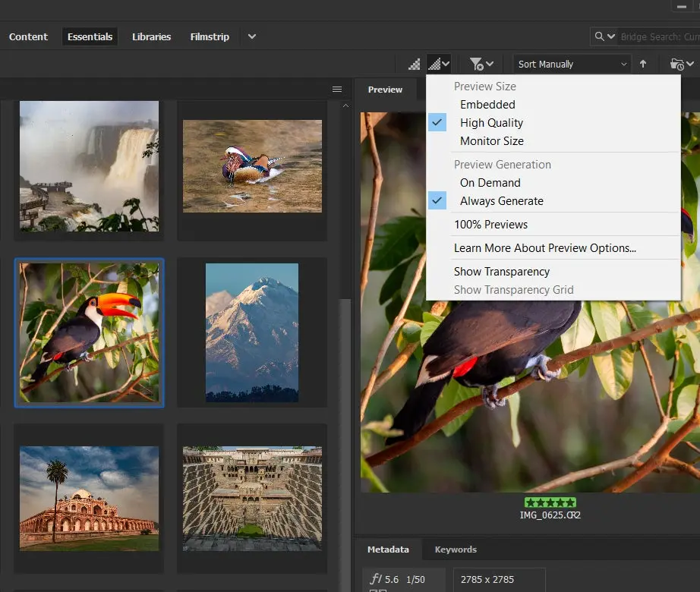The image size is (700, 592).
Task: Enable Embedded preview size
Action: (x=487, y=104)
